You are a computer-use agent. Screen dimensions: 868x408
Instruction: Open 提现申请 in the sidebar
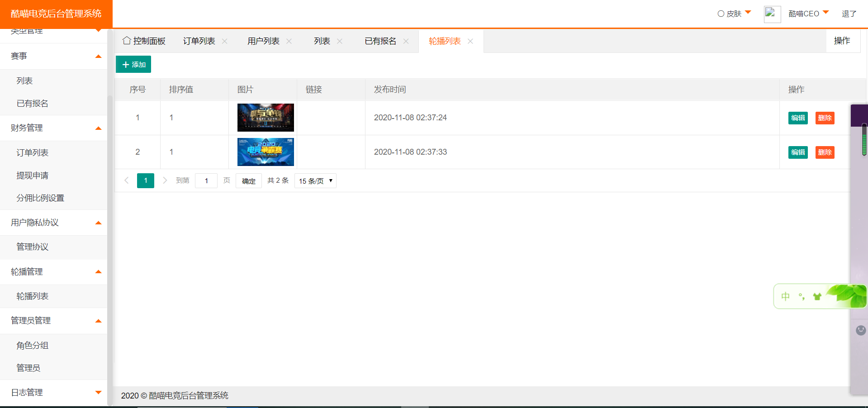click(33, 176)
